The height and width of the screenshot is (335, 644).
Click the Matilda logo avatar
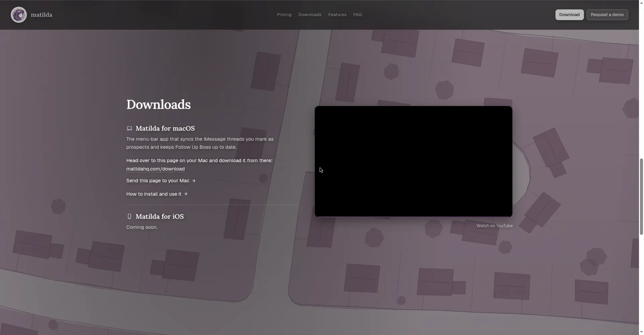(x=19, y=15)
